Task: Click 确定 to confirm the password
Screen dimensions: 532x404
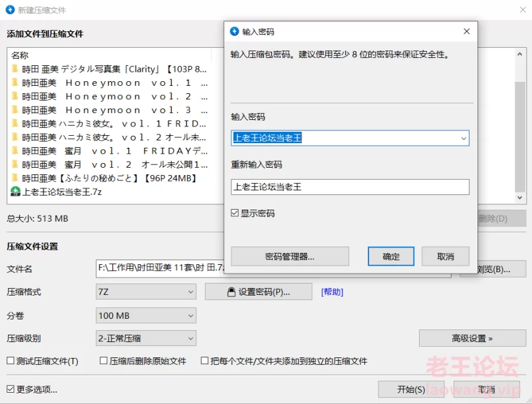Action: pyautogui.click(x=391, y=256)
